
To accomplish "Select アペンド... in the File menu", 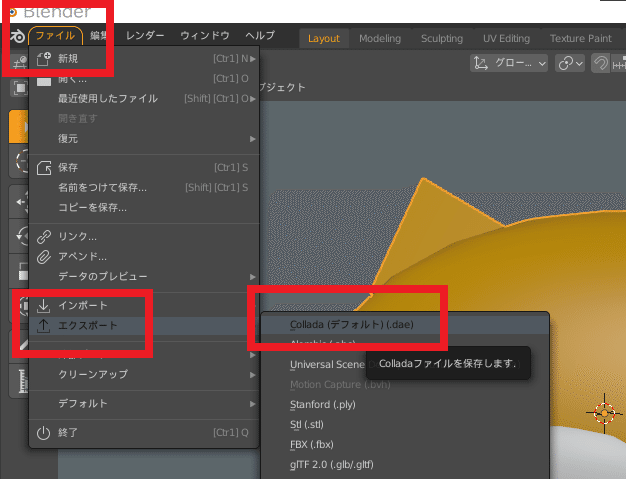I will coord(144,256).
